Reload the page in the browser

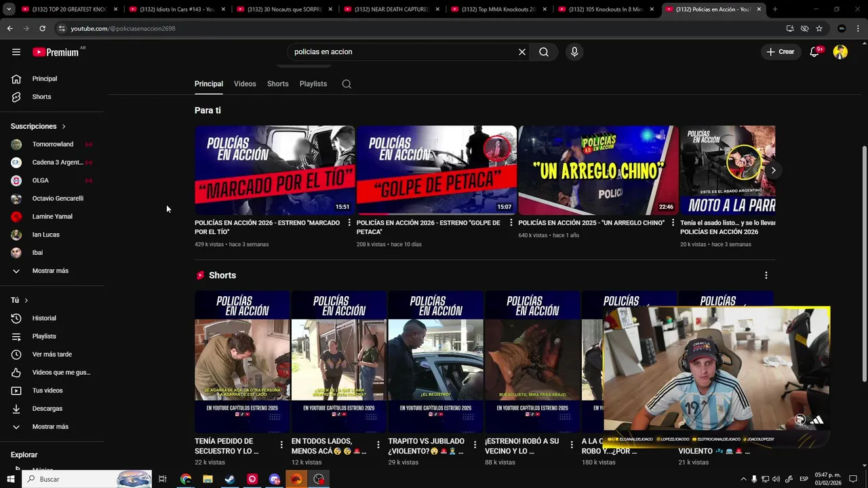coord(42,28)
